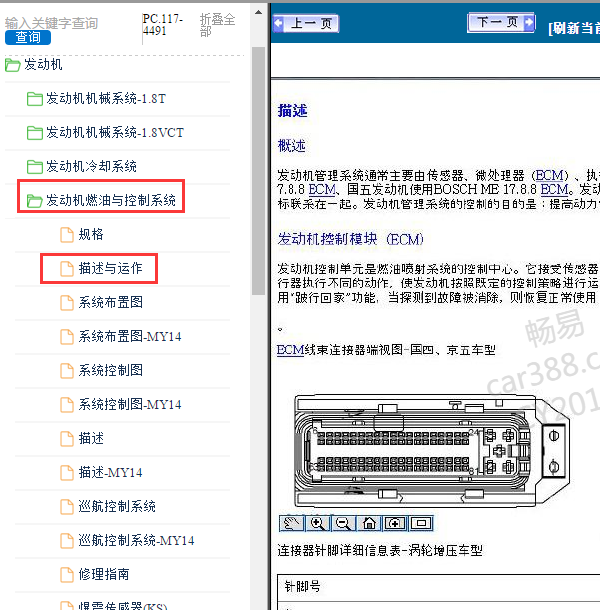The image size is (600, 610).
Task: Open the 巡航控制系统 document
Action: coord(108,506)
